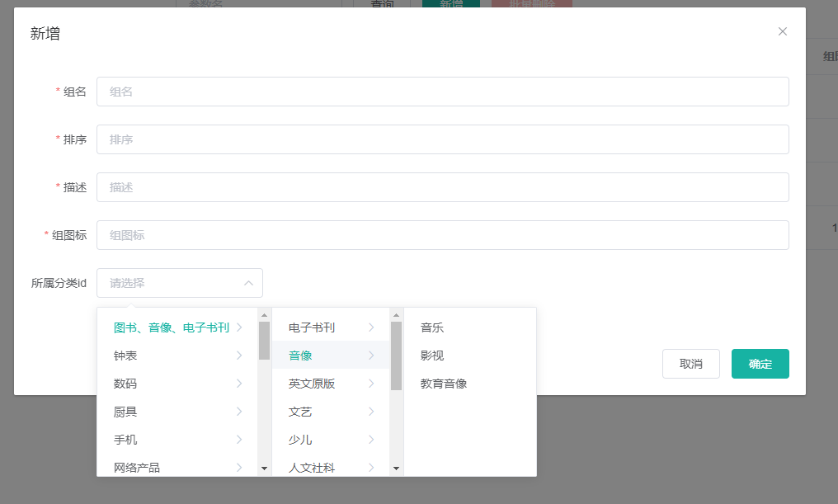Click the second column scrollbar thumb

point(396,356)
